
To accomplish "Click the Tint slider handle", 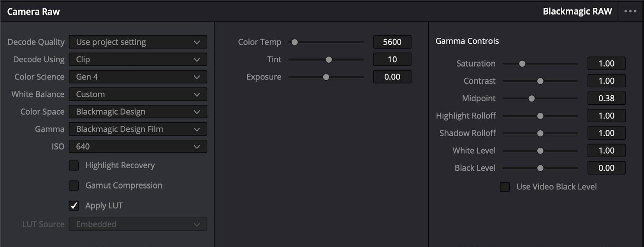I will tap(329, 60).
